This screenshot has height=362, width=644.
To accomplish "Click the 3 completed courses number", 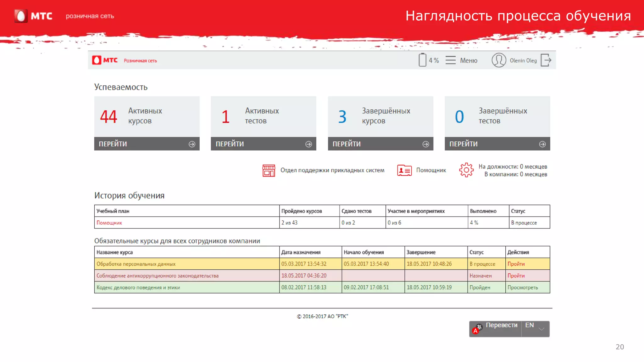I will [x=342, y=117].
